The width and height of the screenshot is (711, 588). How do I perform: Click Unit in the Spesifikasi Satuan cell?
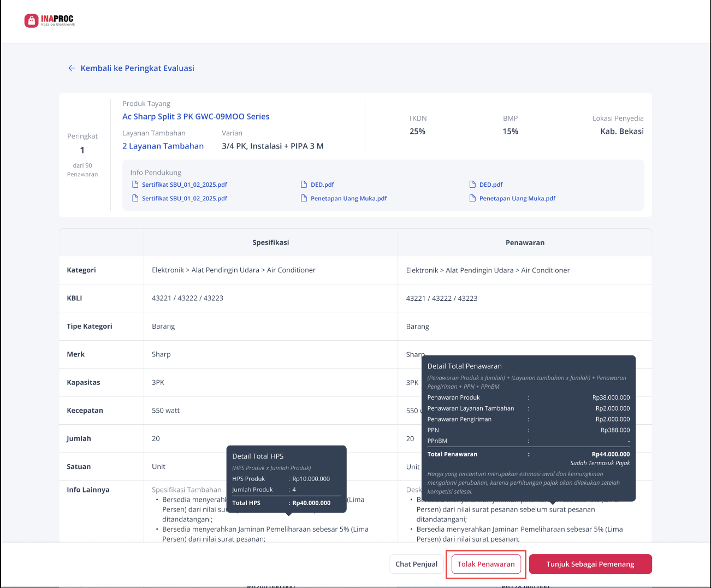[158, 467]
